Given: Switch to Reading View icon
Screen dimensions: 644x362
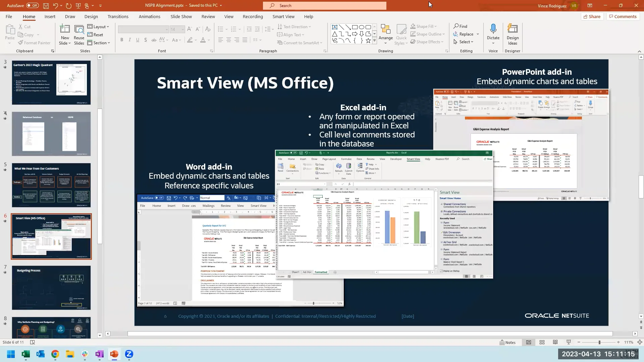Looking at the screenshot, I should tap(555, 342).
